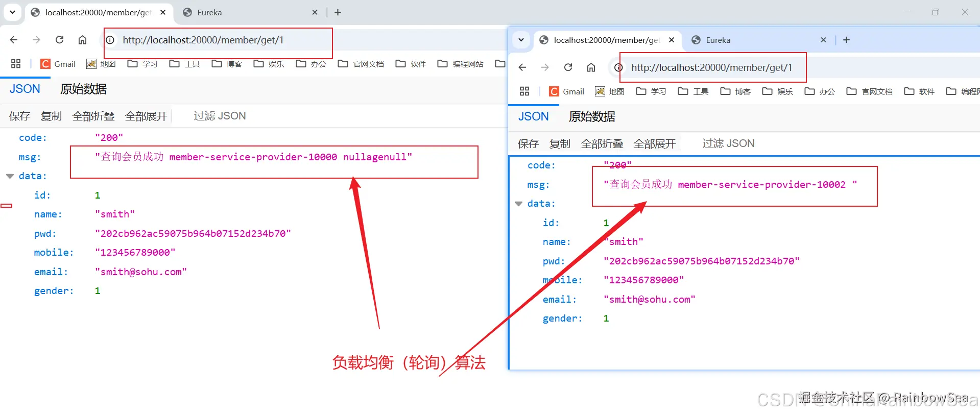Open 官网文档 bookmark folder in left window

(x=361, y=64)
